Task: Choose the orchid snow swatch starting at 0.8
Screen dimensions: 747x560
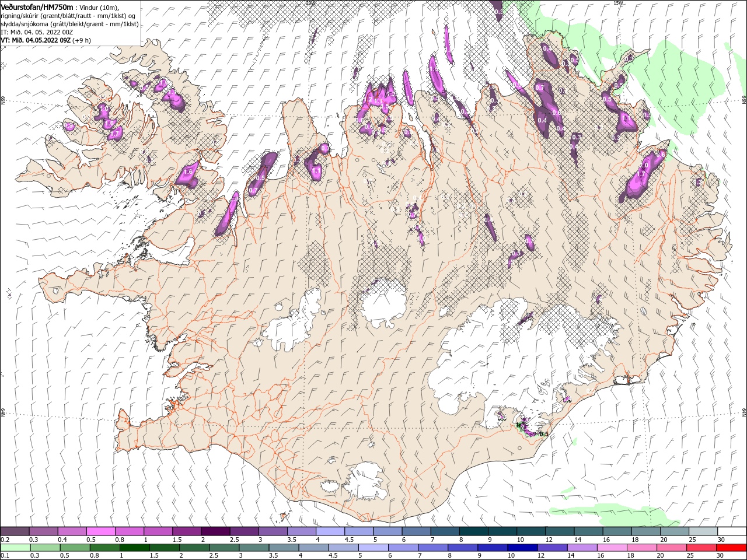Action: [130, 531]
